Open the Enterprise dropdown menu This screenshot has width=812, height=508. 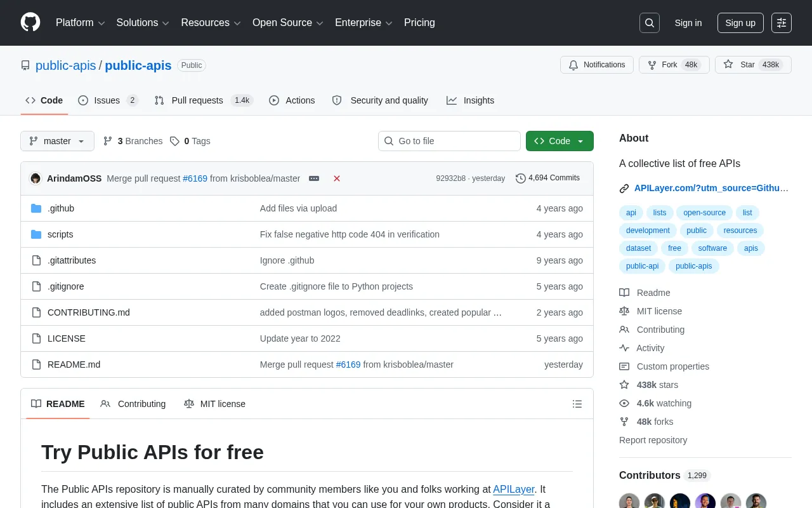pos(363,23)
